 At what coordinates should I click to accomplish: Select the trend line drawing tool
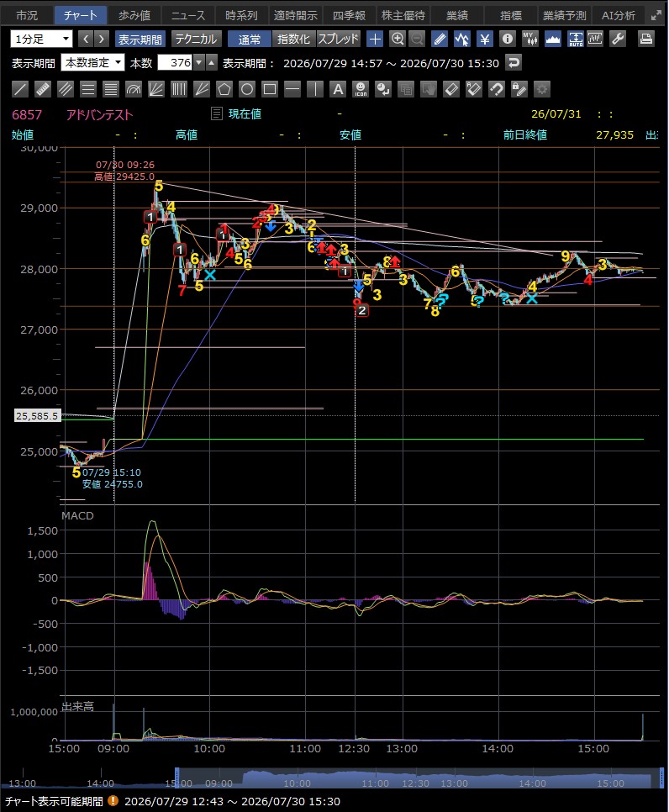(20, 90)
